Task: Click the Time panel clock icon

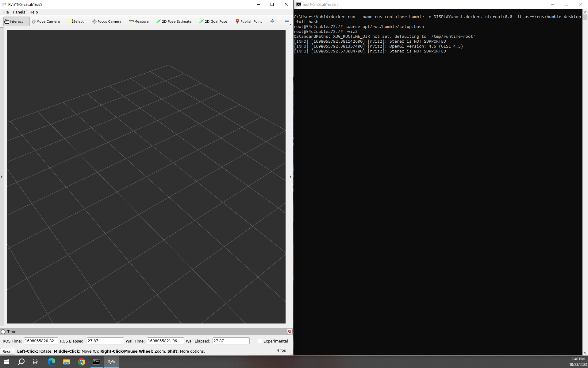Action: [x=3, y=331]
